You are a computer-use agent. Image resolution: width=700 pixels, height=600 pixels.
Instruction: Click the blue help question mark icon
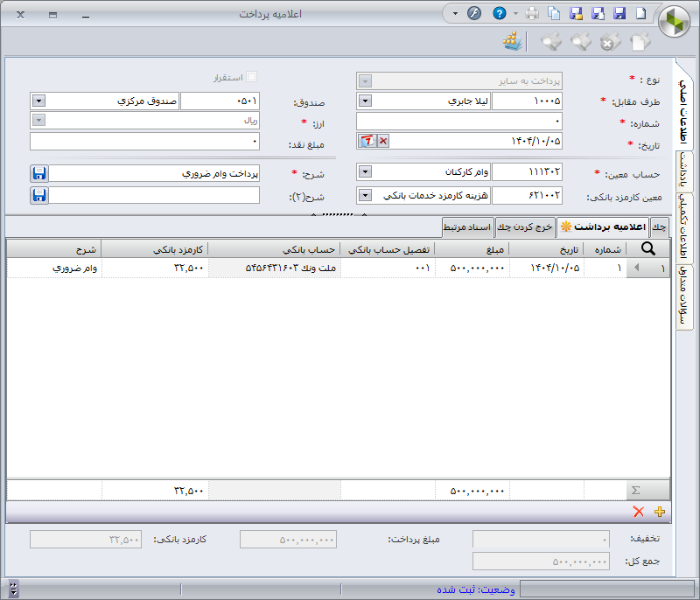pos(500,13)
